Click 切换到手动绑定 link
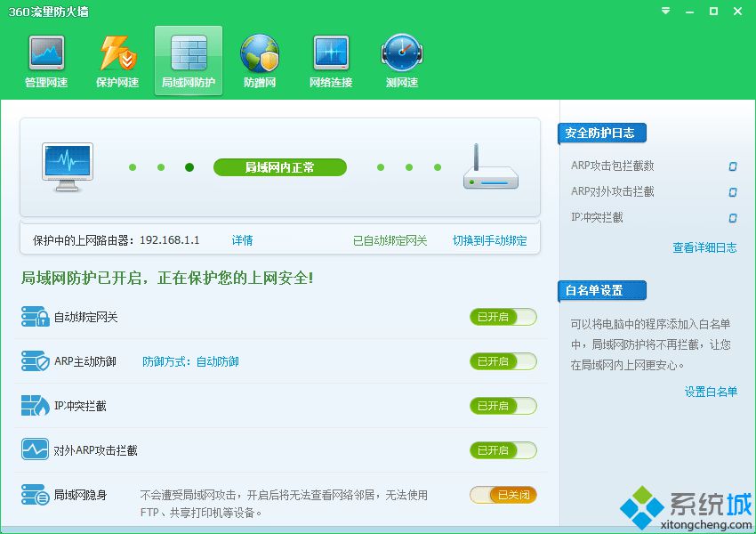756x534 pixels. tap(489, 240)
